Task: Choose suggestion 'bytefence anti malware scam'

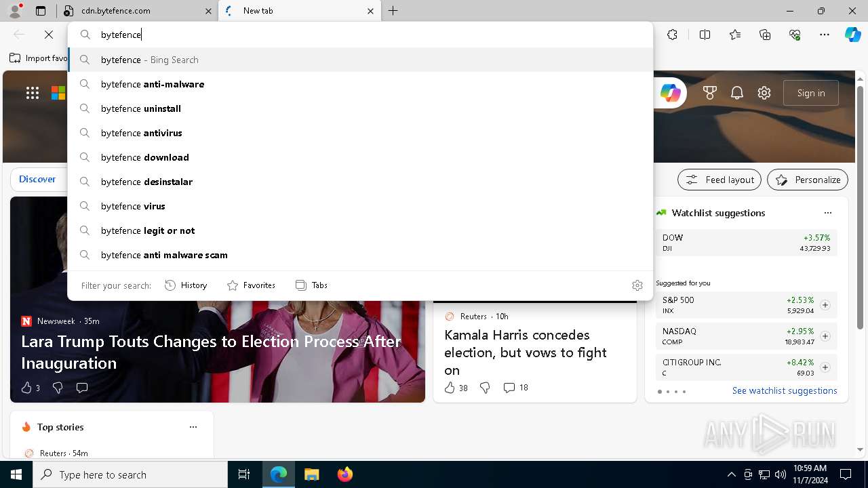Action: 360,255
